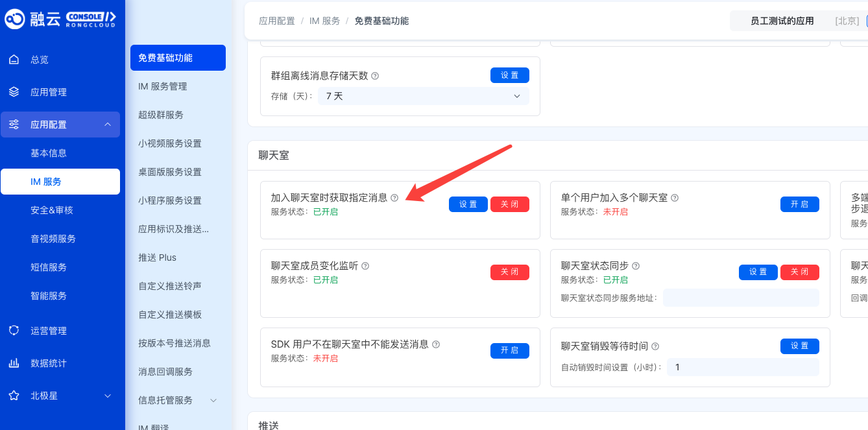Expand the 信息托管服务 submenu

tap(213, 400)
